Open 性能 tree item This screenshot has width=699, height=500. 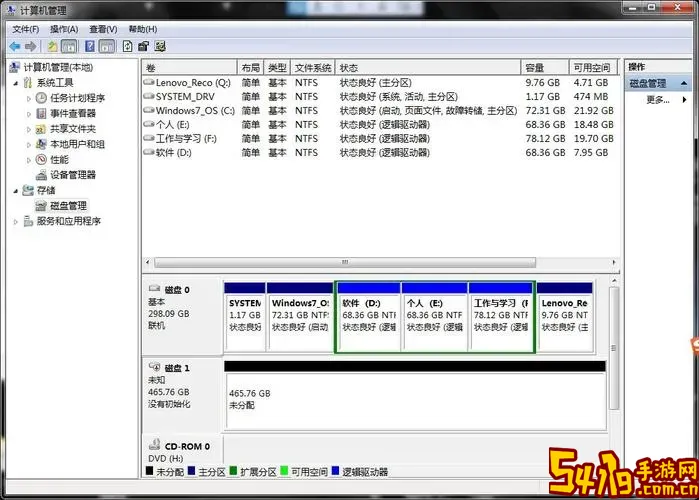(59, 160)
